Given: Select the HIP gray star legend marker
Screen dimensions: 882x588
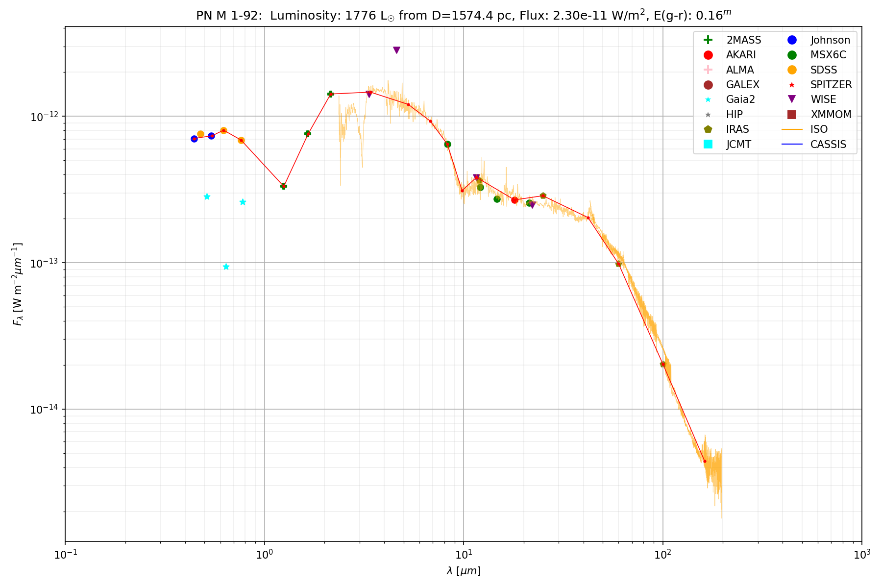Looking at the screenshot, I should 708,115.
